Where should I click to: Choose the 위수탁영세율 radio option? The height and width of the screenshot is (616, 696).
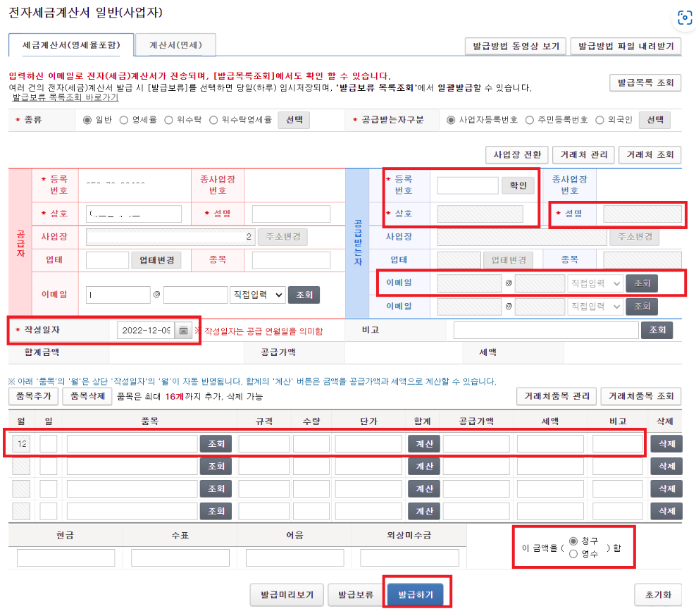pyautogui.click(x=213, y=120)
